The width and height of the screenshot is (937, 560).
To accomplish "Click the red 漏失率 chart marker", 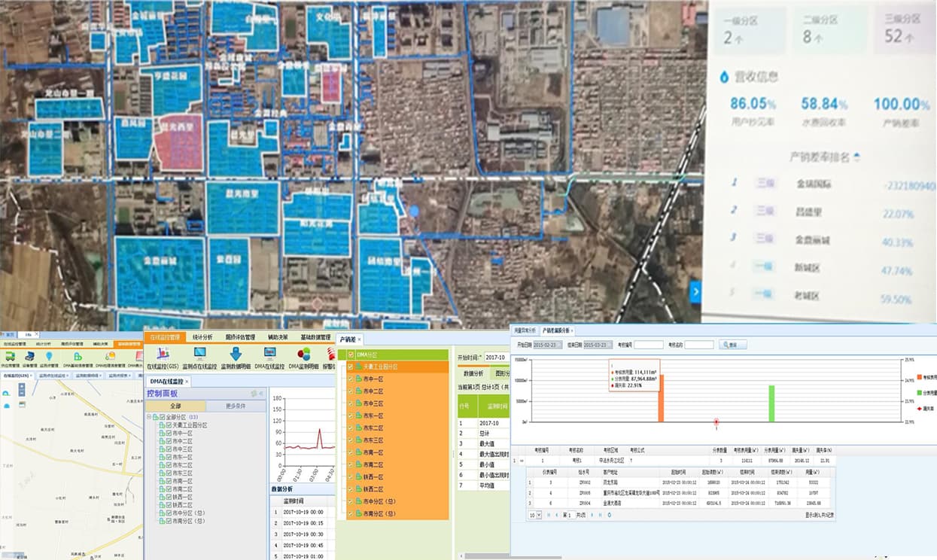I will point(716,422).
